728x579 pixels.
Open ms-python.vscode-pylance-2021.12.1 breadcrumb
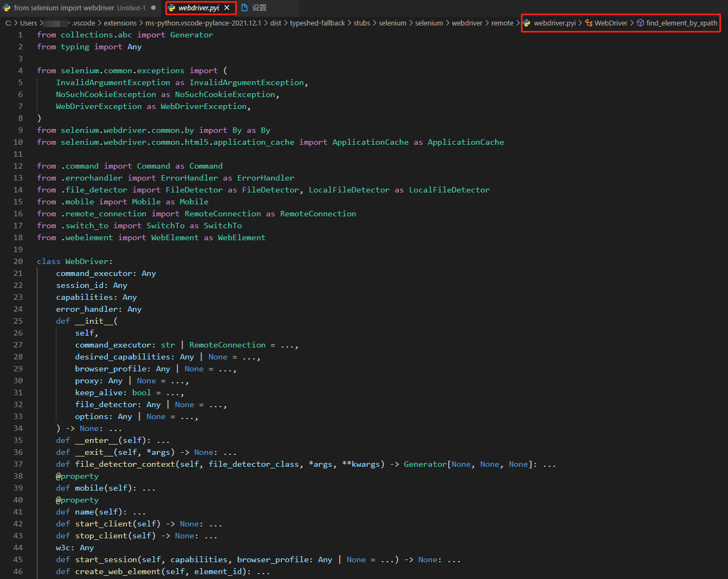point(203,23)
